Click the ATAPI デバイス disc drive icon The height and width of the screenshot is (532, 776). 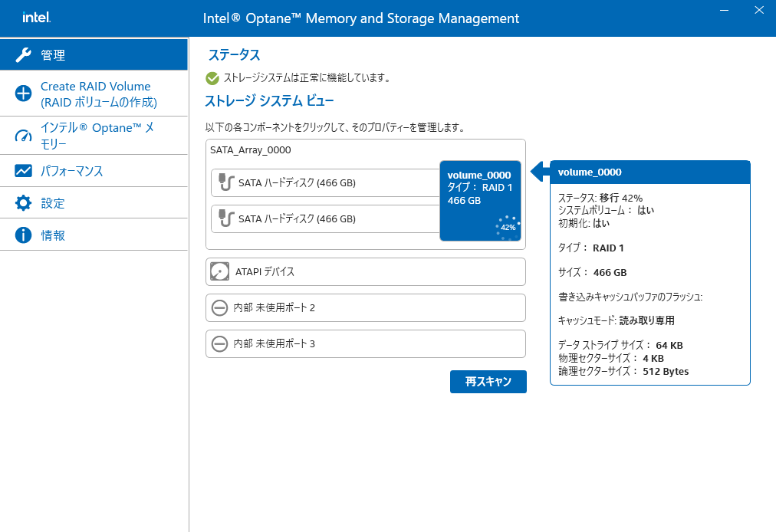[x=220, y=271]
